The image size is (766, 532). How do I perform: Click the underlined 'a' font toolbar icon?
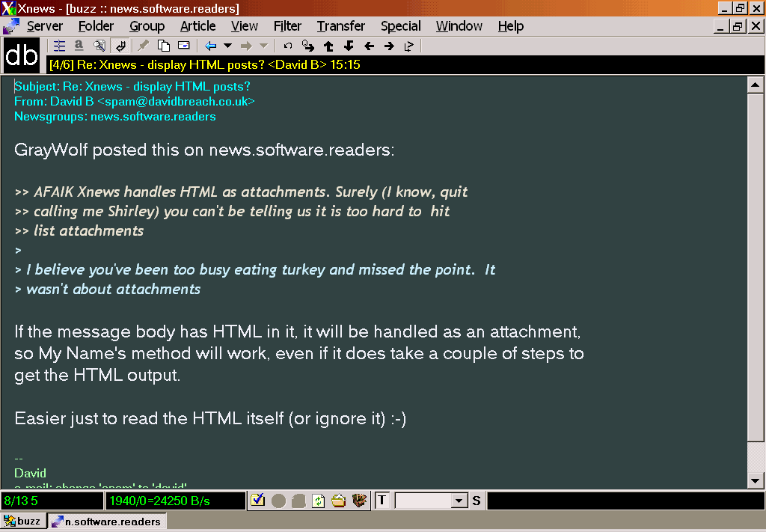pos(79,46)
